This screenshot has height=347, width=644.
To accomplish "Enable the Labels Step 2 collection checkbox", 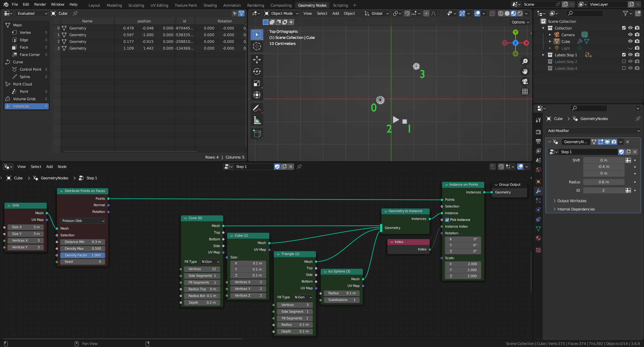I will (x=624, y=62).
